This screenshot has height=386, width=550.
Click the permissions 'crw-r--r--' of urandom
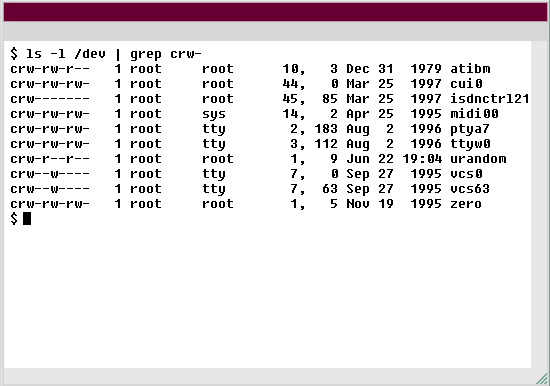(x=50, y=159)
